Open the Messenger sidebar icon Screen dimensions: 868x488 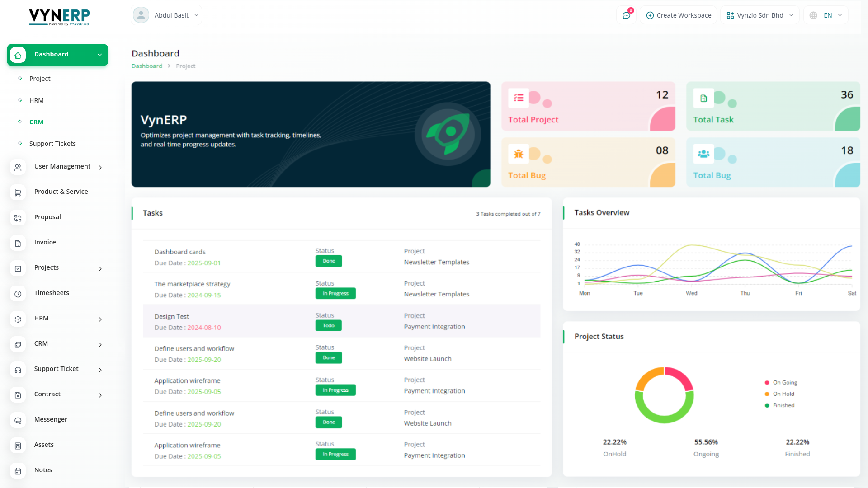click(x=18, y=420)
